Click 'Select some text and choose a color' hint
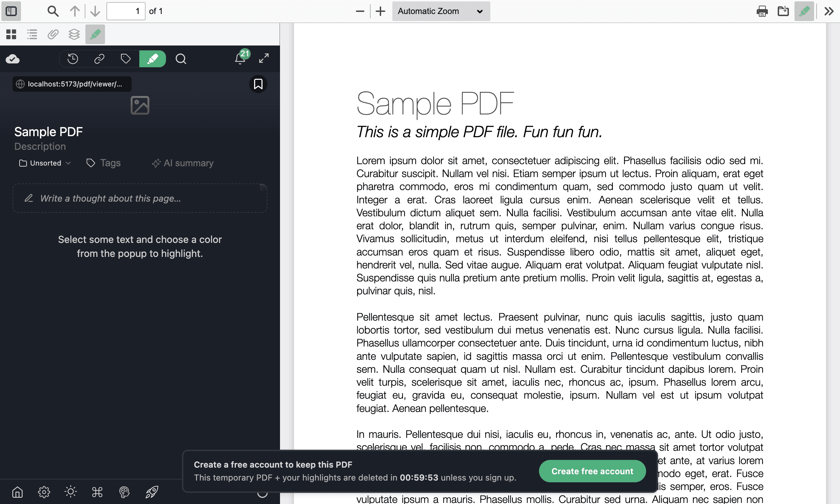Viewport: 840px width, 504px height. [x=140, y=246]
